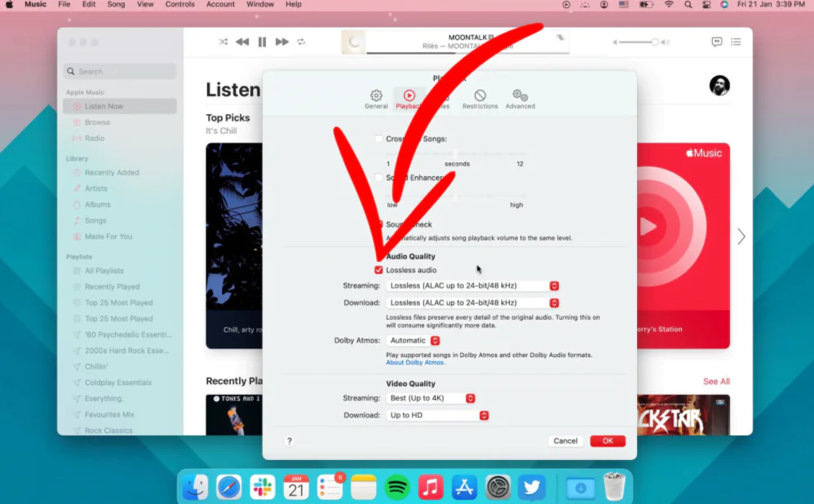Image resolution: width=814 pixels, height=504 pixels.
Task: Open the File menu
Action: [64, 4]
